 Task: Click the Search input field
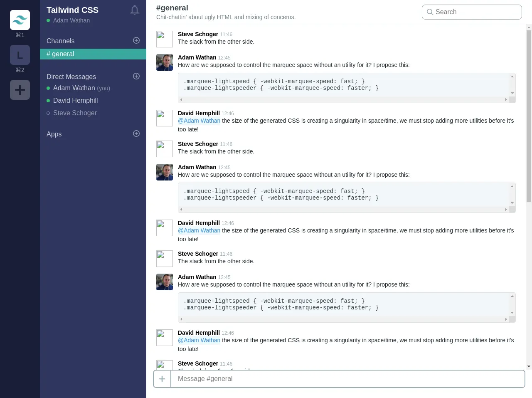476,12
